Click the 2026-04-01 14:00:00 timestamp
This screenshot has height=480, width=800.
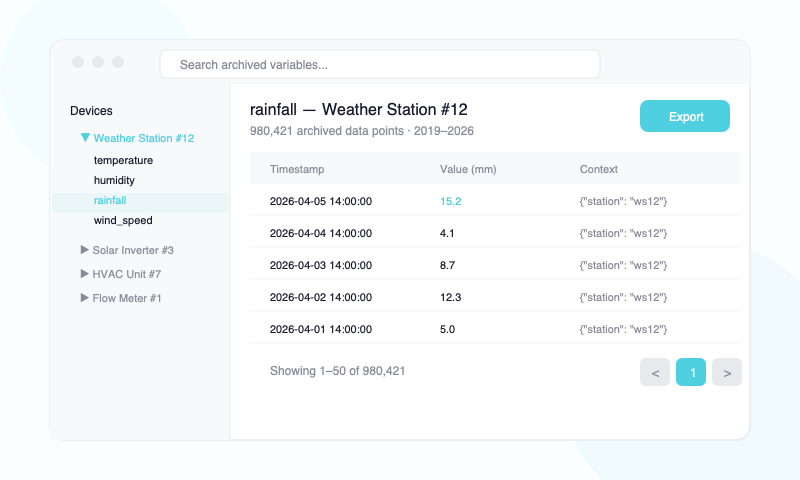point(321,330)
